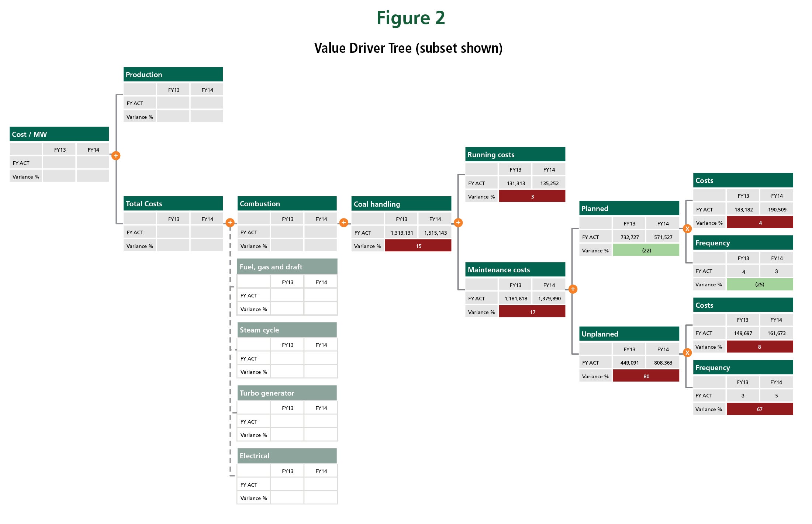The width and height of the screenshot is (812, 524).
Task: Click the red Frequency variance cell 67
Action: pyautogui.click(x=760, y=409)
